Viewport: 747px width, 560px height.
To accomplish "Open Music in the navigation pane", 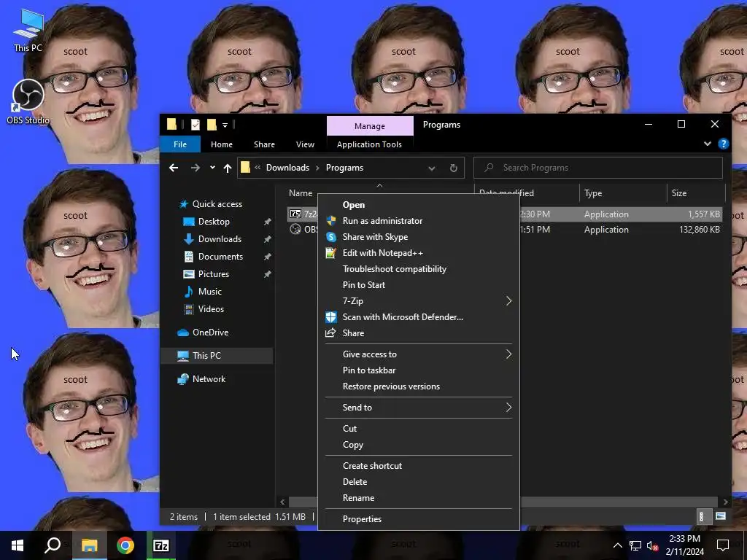I will click(x=209, y=292).
